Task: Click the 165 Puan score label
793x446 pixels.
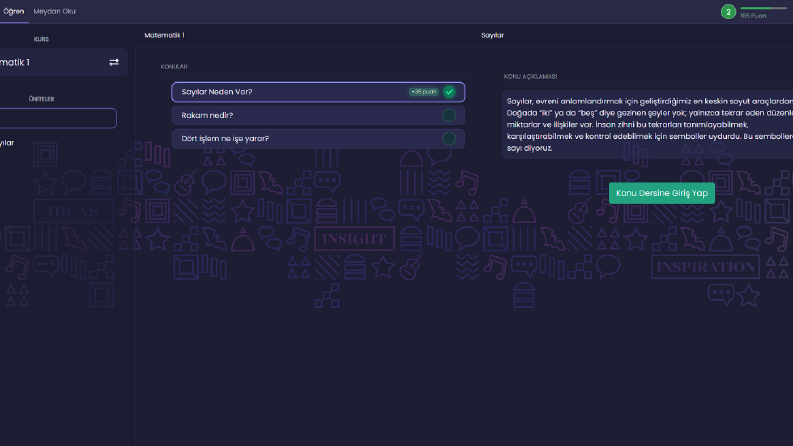Action: point(753,16)
